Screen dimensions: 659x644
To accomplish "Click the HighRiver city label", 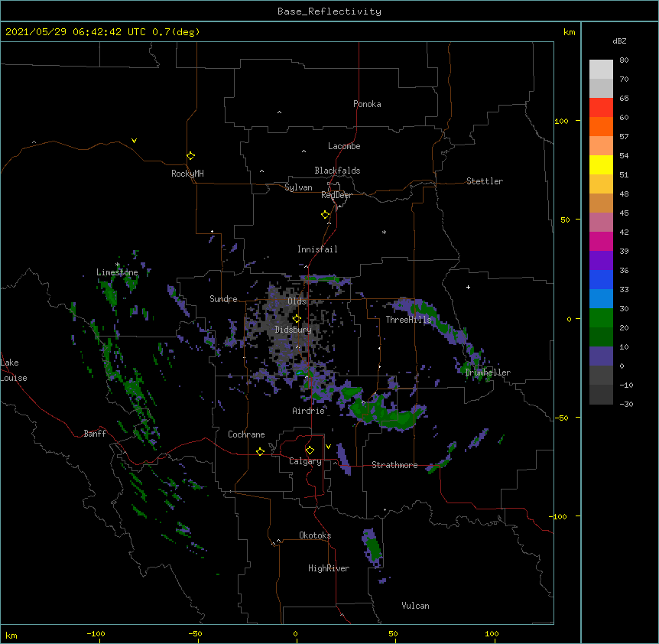I will click(x=329, y=568).
